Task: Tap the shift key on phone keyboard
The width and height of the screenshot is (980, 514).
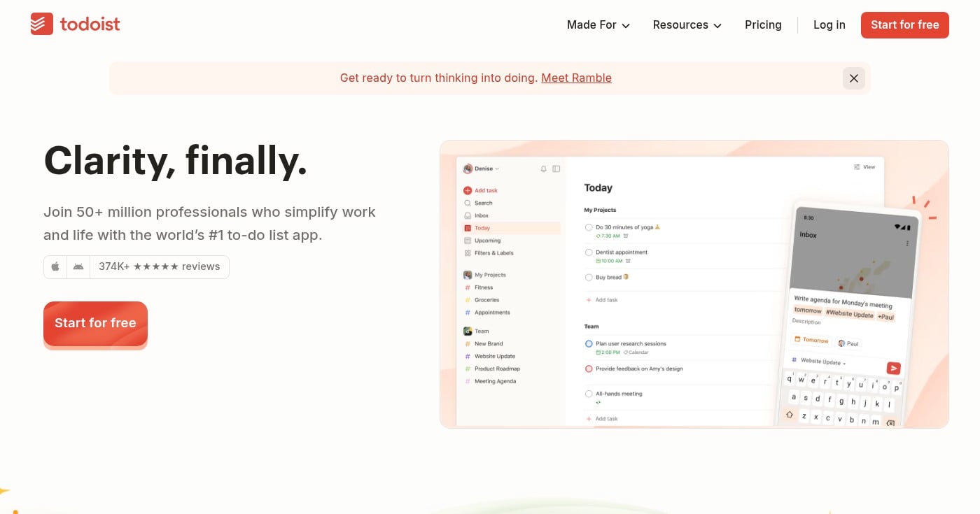Action: point(790,414)
